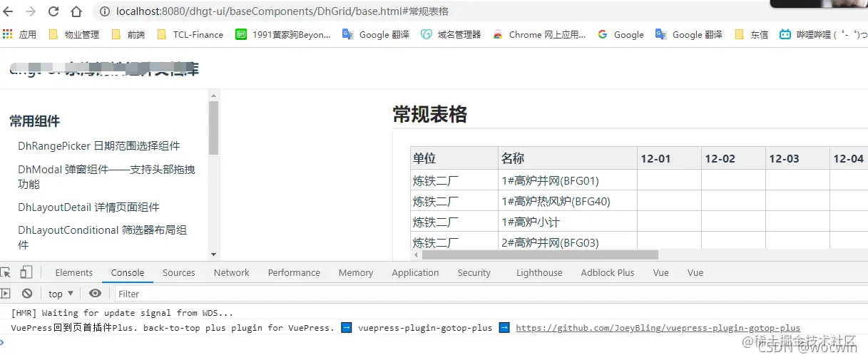Open the 哔哩哔哩 bookmark
This screenshot has width=868, height=360.
pyautogui.click(x=822, y=34)
